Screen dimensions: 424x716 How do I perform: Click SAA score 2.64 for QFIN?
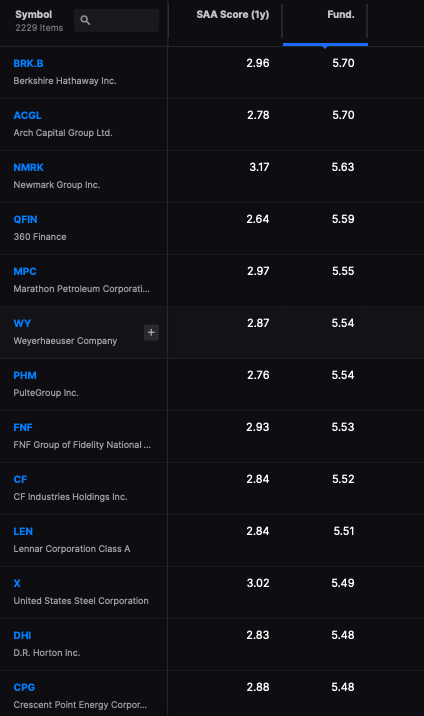click(x=258, y=220)
